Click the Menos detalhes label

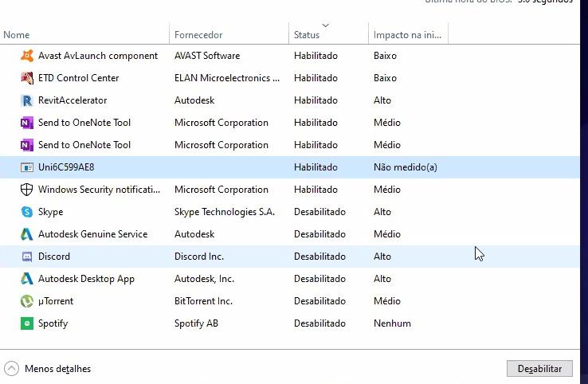coord(57,369)
